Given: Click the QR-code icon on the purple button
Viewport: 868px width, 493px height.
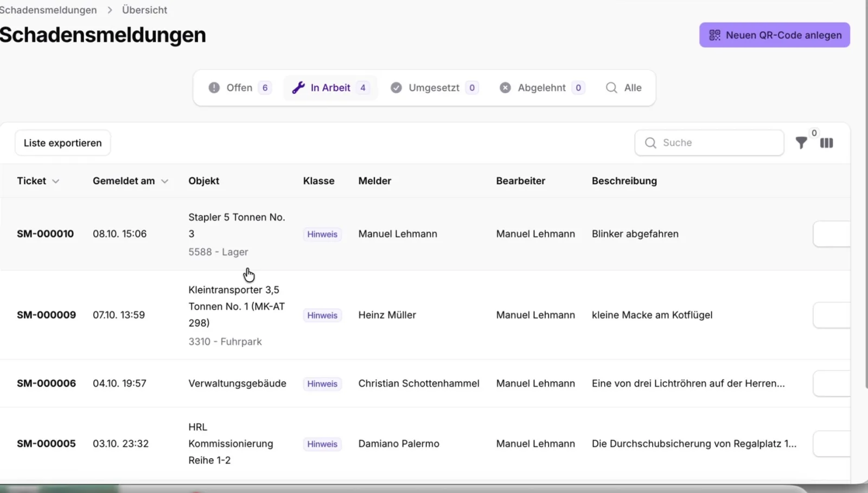Looking at the screenshot, I should tap(715, 35).
